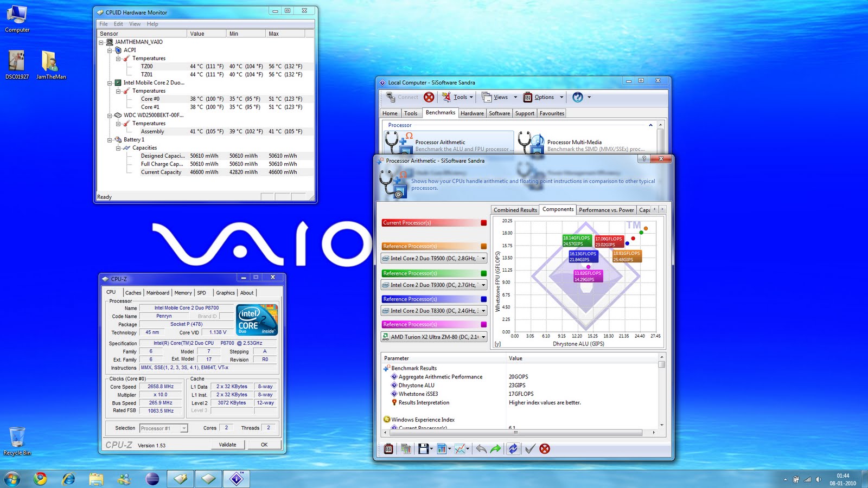Open the Processor #1 selection dropdown in CPU-Z
This screenshot has height=488, width=868.
pyautogui.click(x=184, y=428)
